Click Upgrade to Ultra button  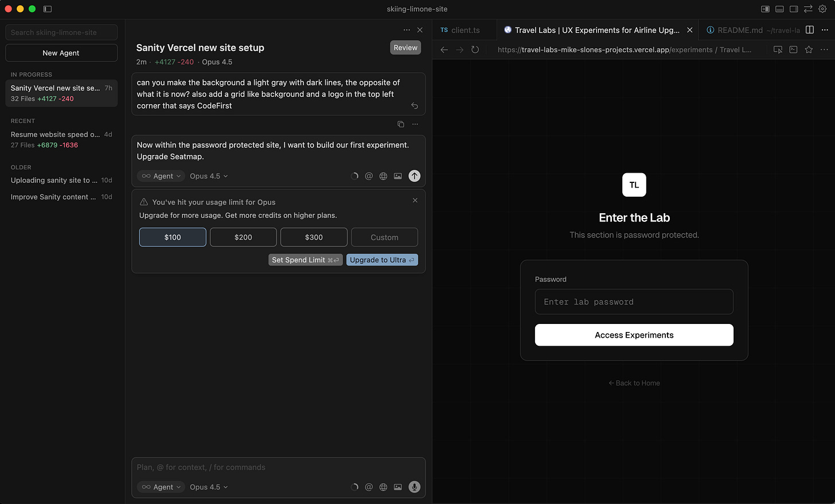click(x=382, y=260)
